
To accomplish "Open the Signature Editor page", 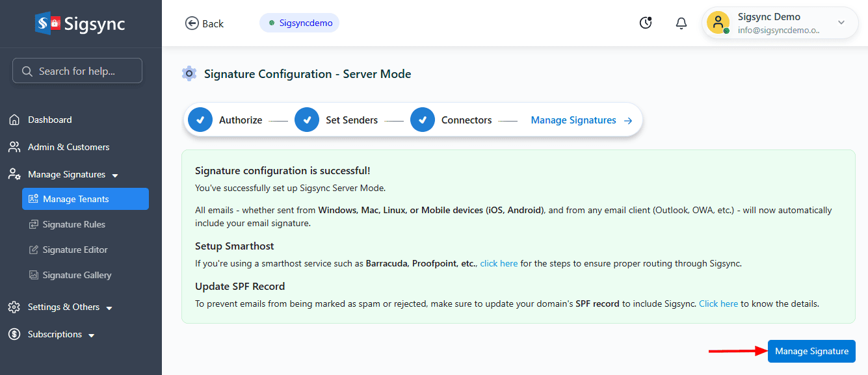I will pyautogui.click(x=75, y=250).
